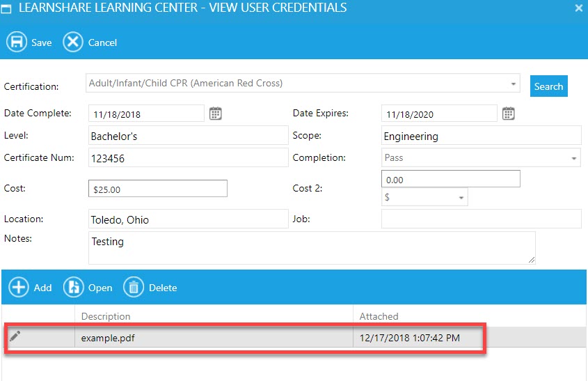Viewport: 588px width, 381px height.
Task: Click the window icon in title bar
Action: [6, 9]
